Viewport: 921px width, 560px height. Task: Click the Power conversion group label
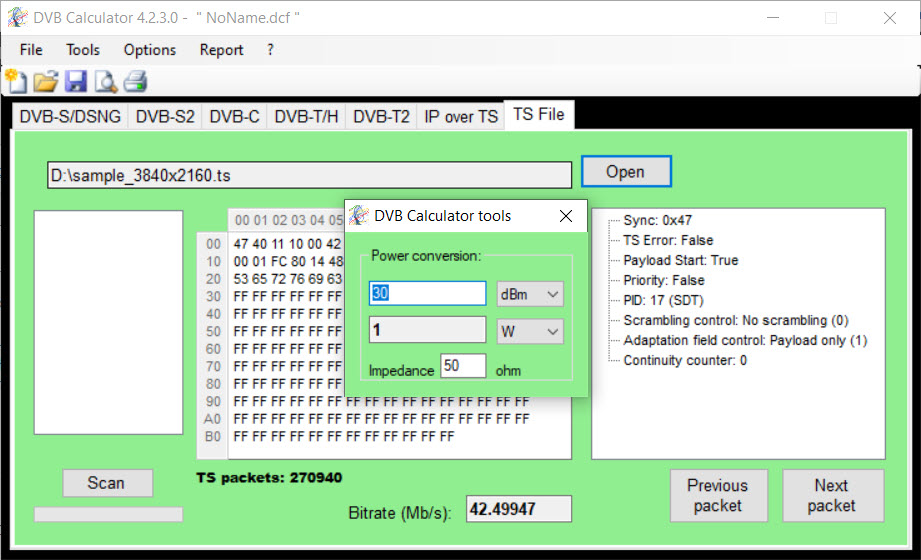(x=426, y=256)
